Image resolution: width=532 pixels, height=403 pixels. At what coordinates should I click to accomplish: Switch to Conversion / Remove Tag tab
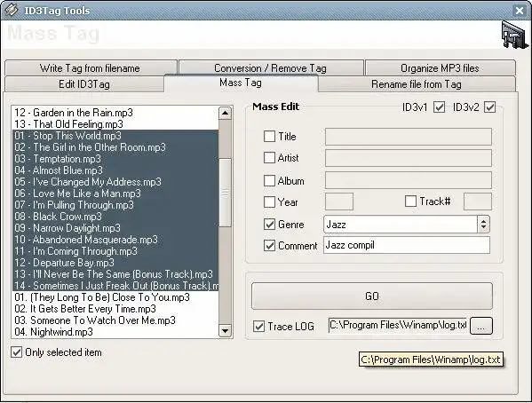tap(270, 68)
